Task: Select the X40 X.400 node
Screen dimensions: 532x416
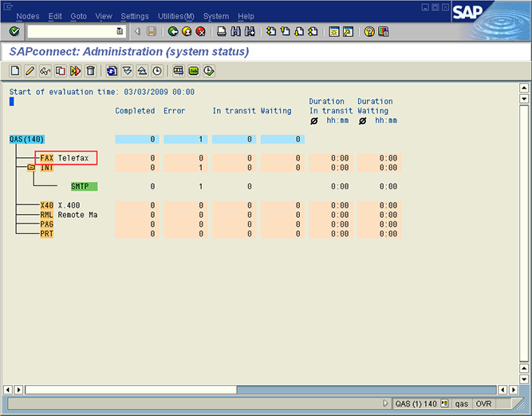Action: (x=60, y=205)
